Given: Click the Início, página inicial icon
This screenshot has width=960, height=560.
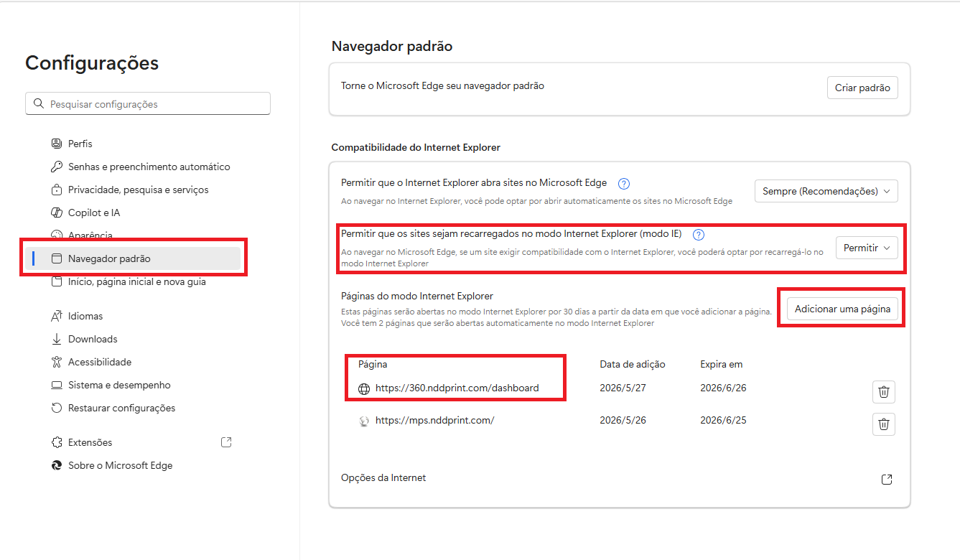Looking at the screenshot, I should [x=57, y=281].
